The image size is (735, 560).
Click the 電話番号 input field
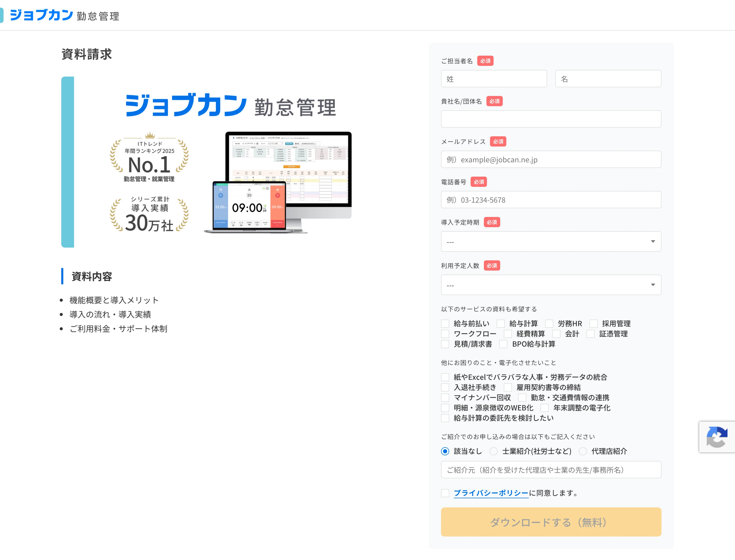click(x=551, y=200)
